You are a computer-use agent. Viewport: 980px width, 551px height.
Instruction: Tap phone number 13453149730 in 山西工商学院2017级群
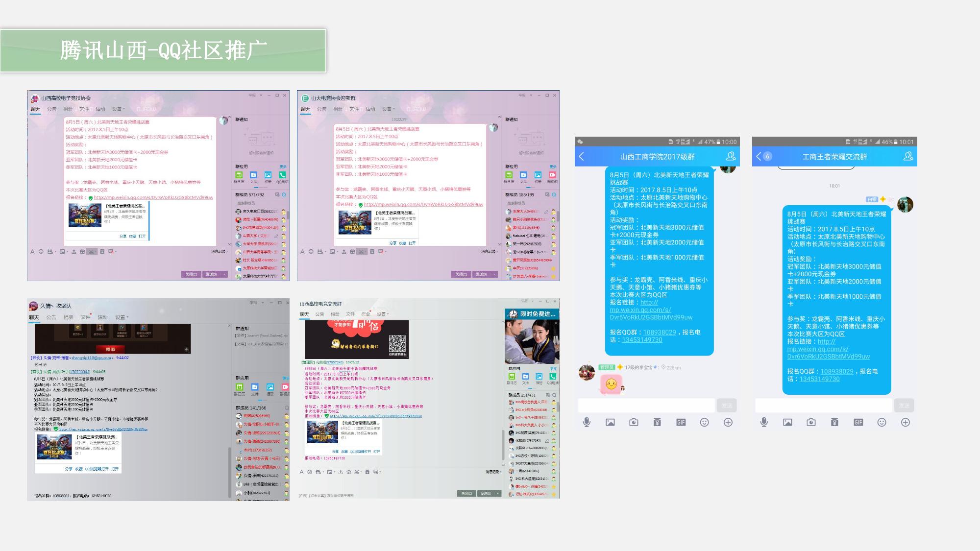point(642,340)
